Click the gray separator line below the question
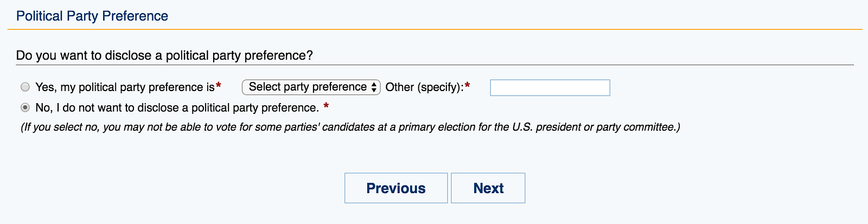868x224 pixels. 434,65
